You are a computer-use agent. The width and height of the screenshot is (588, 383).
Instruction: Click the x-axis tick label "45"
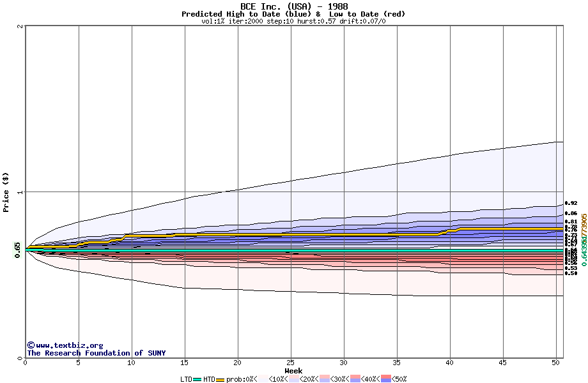click(503, 363)
